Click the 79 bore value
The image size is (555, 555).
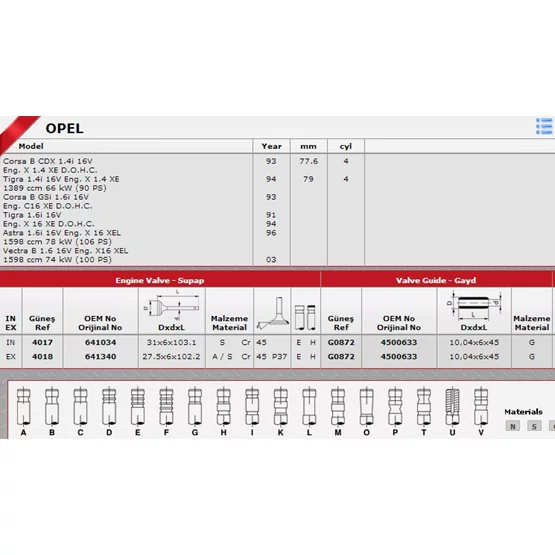click(308, 179)
